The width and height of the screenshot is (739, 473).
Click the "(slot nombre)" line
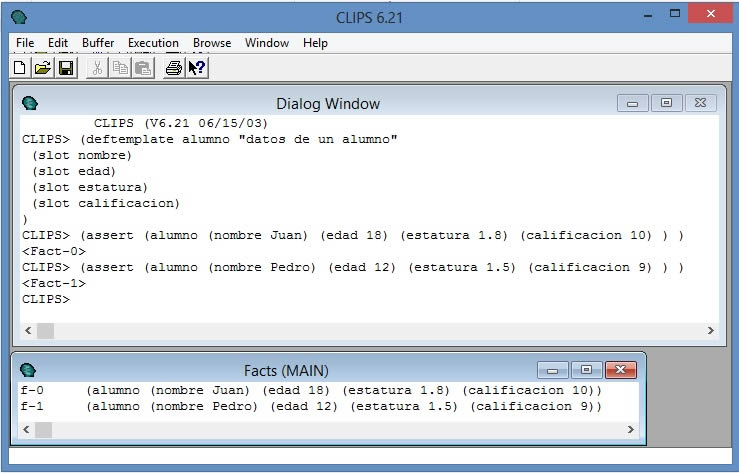[x=82, y=155]
